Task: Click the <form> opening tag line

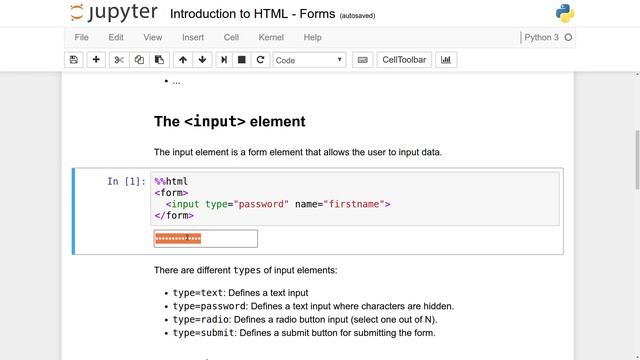Action: 171,193
